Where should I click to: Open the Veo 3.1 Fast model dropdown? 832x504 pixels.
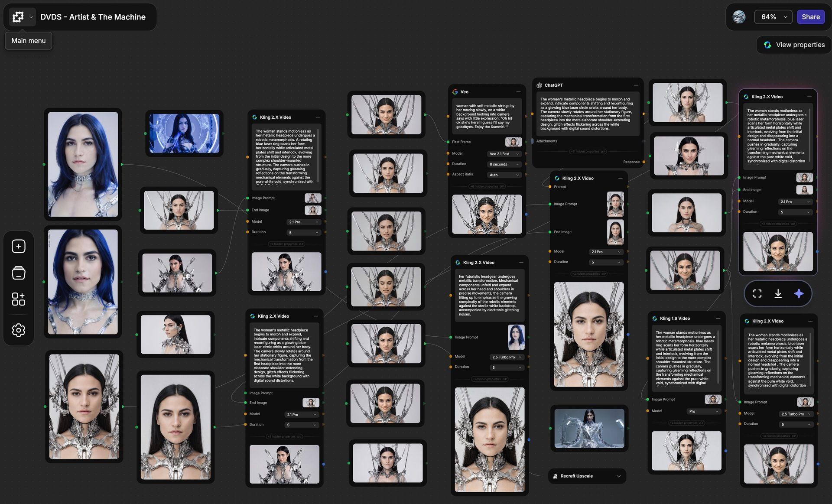504,154
